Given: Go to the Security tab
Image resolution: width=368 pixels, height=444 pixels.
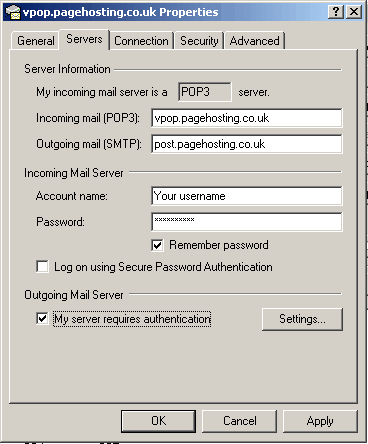Looking at the screenshot, I should coord(199,41).
